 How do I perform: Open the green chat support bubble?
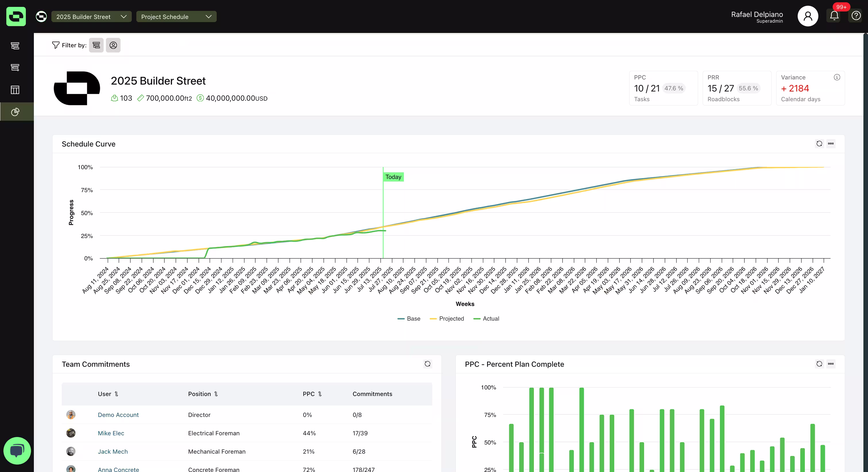17,450
